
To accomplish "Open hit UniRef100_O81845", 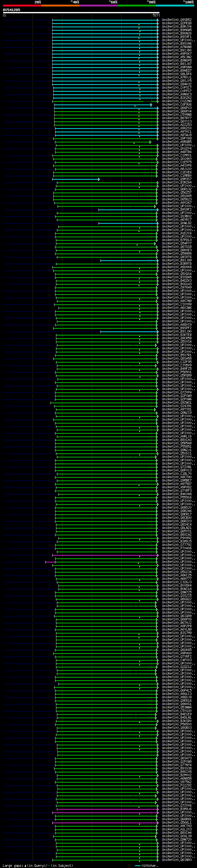I will point(177,196).
